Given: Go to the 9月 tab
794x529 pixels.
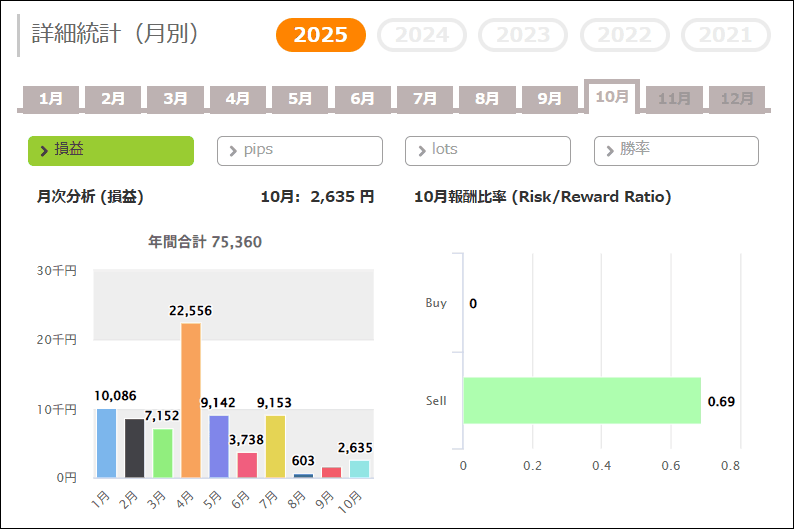Looking at the screenshot, I should pyautogui.click(x=550, y=99).
